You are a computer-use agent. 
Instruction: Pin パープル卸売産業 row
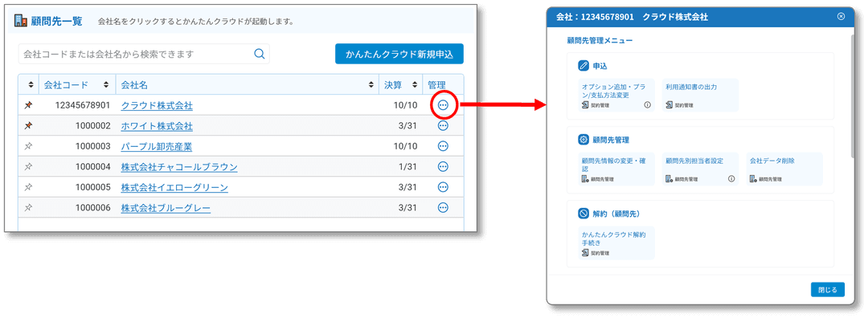click(28, 146)
